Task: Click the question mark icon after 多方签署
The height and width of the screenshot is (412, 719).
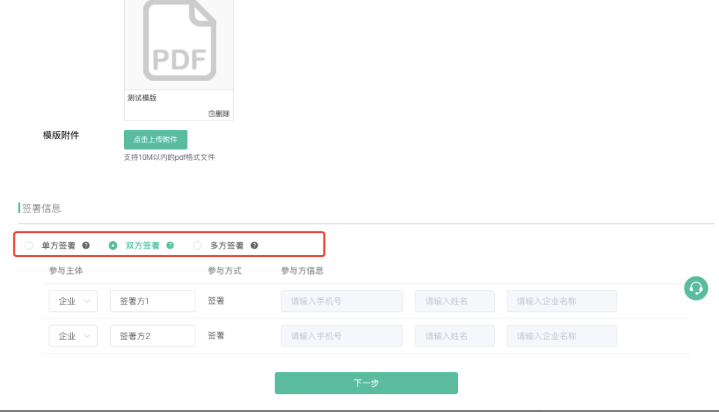Action: 254,245
